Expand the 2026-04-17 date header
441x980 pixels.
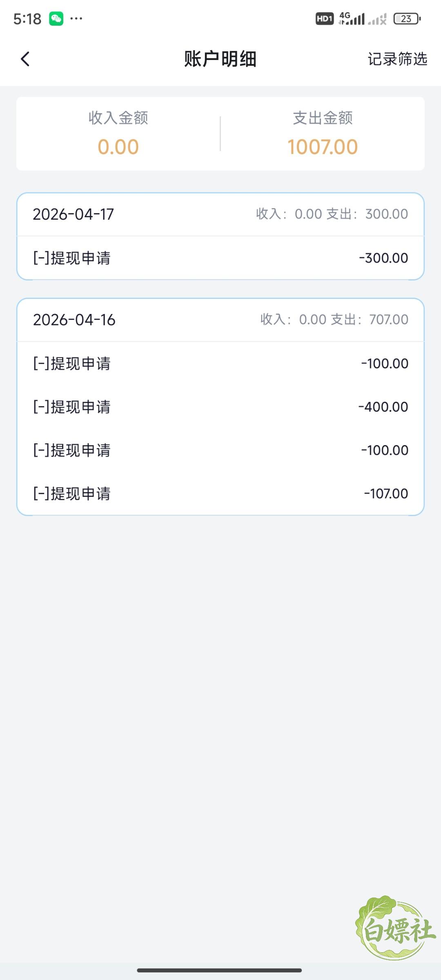click(220, 214)
